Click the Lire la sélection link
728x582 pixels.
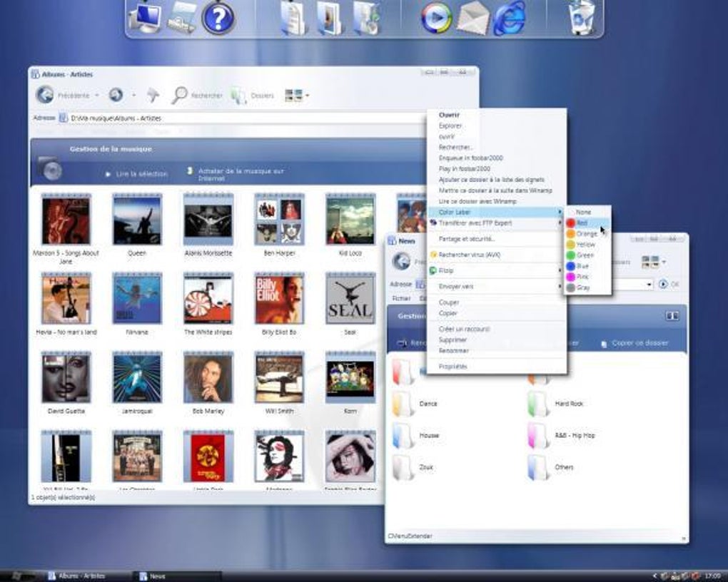(142, 174)
